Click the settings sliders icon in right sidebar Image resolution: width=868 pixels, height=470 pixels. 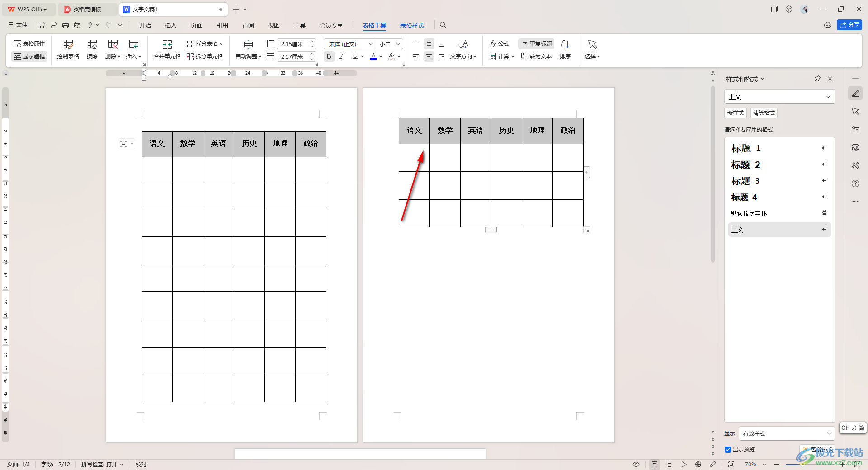[855, 129]
